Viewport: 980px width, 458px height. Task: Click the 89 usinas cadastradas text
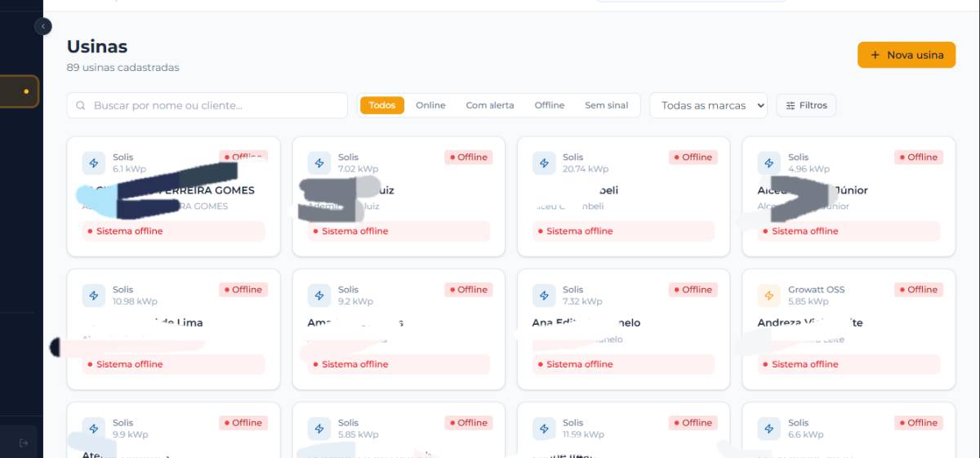point(123,68)
